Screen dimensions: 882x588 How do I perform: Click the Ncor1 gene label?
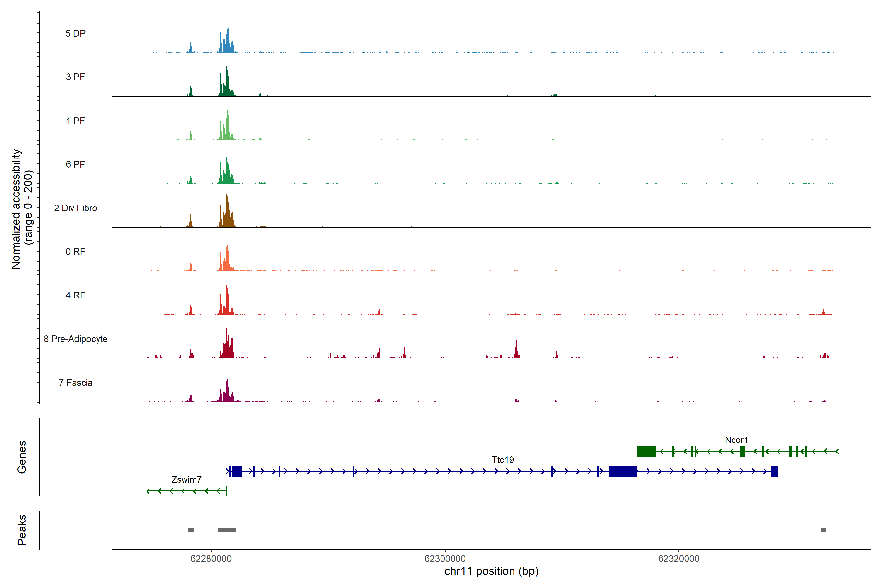coord(736,440)
